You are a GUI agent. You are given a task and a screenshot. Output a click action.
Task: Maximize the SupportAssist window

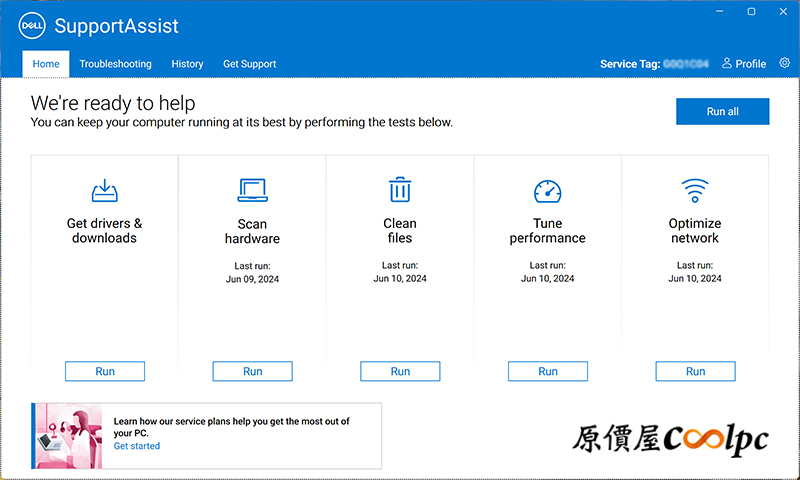[751, 11]
